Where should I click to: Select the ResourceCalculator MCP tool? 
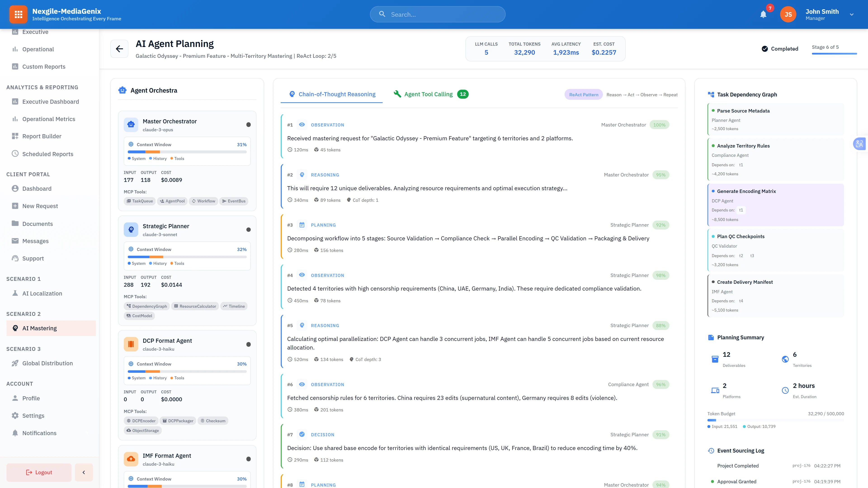195,306
